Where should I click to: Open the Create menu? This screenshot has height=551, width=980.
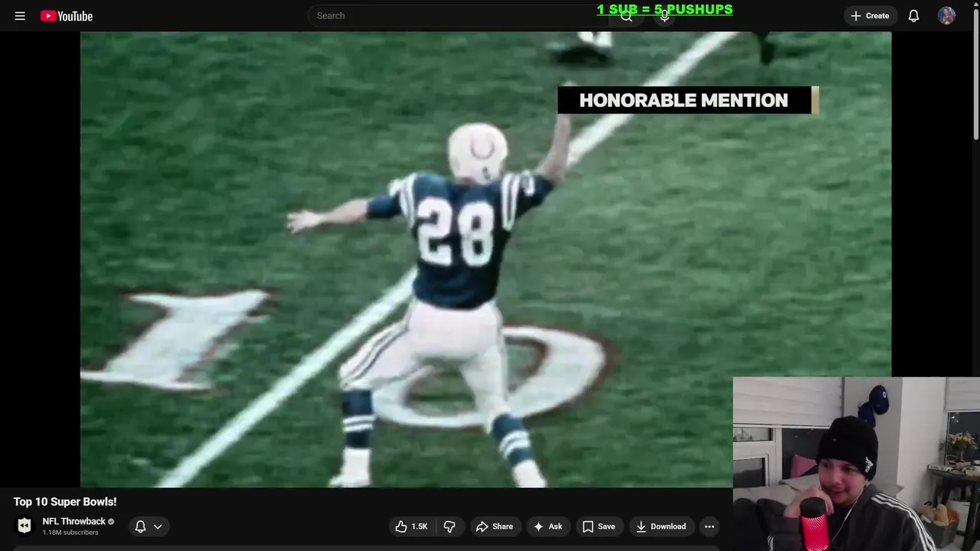[870, 15]
